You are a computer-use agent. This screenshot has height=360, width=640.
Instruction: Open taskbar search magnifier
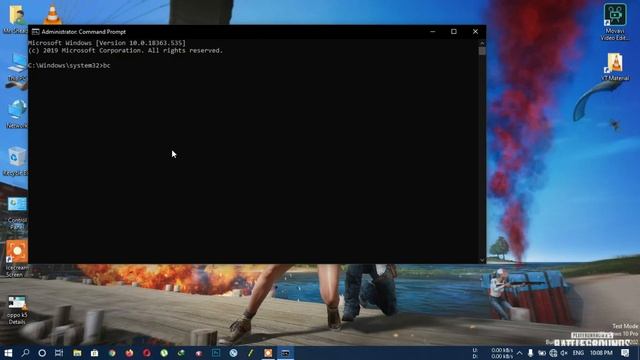tap(25, 353)
